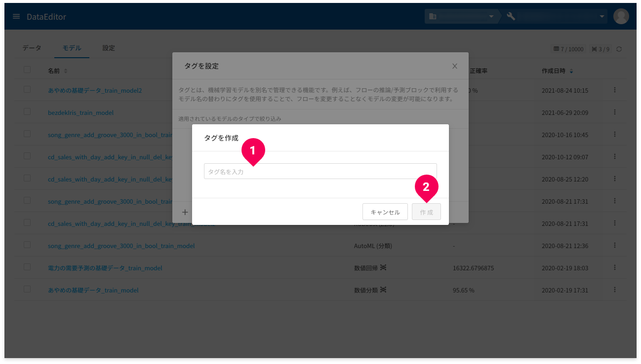Open kebab menu for 電力の需要予測の基礎データ_train_model
Image resolution: width=641 pixels, height=364 pixels.
(615, 267)
